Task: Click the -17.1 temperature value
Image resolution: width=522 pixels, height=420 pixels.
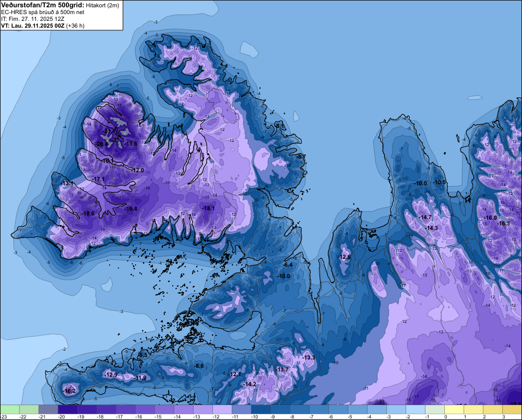Action: click(99, 179)
